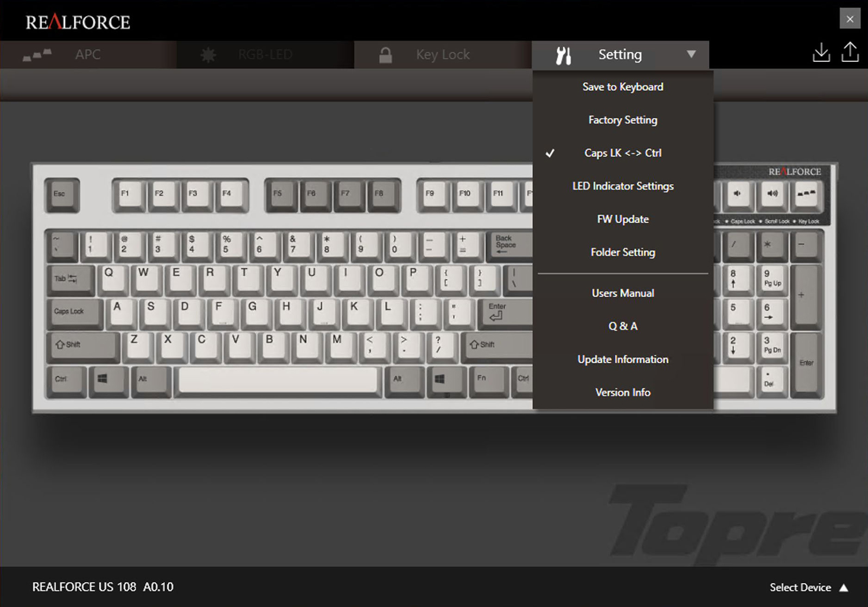
Task: Click the sun-shaped RGB-LED icon
Action: coord(208,55)
